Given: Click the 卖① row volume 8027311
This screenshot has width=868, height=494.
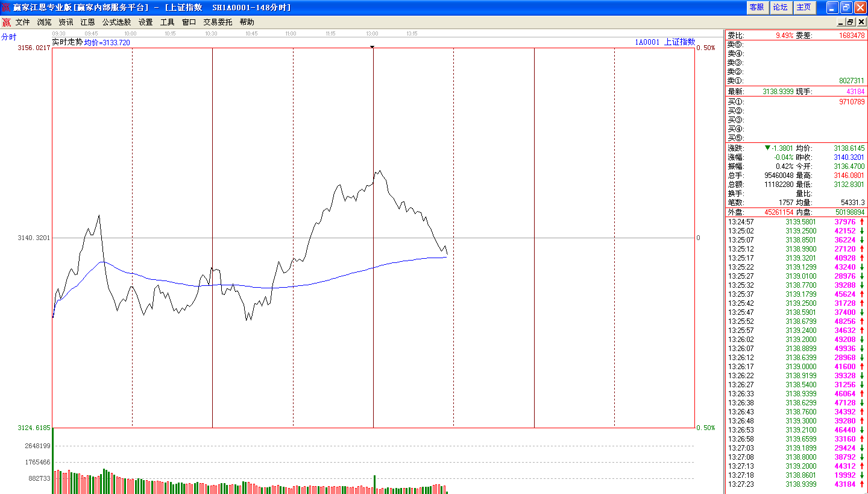Looking at the screenshot, I should pos(852,80).
